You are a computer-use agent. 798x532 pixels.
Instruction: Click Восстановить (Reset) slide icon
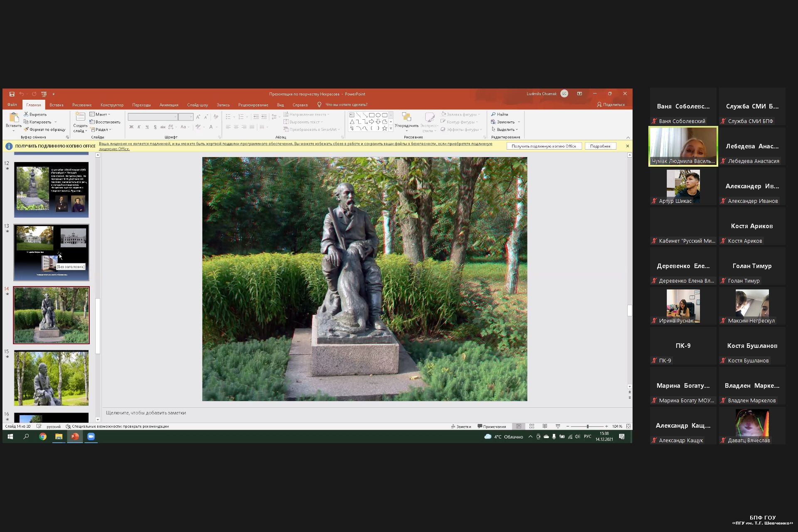pyautogui.click(x=92, y=122)
